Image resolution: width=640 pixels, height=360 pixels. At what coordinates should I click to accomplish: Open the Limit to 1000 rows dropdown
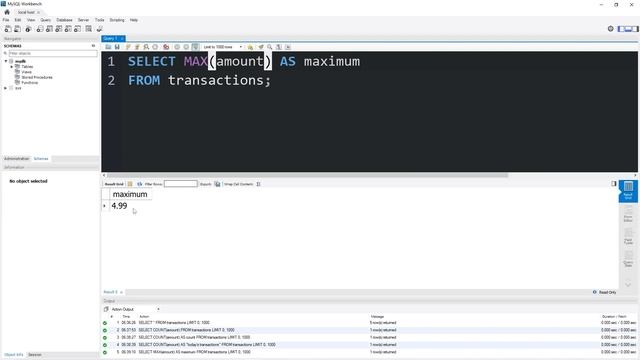click(x=222, y=47)
